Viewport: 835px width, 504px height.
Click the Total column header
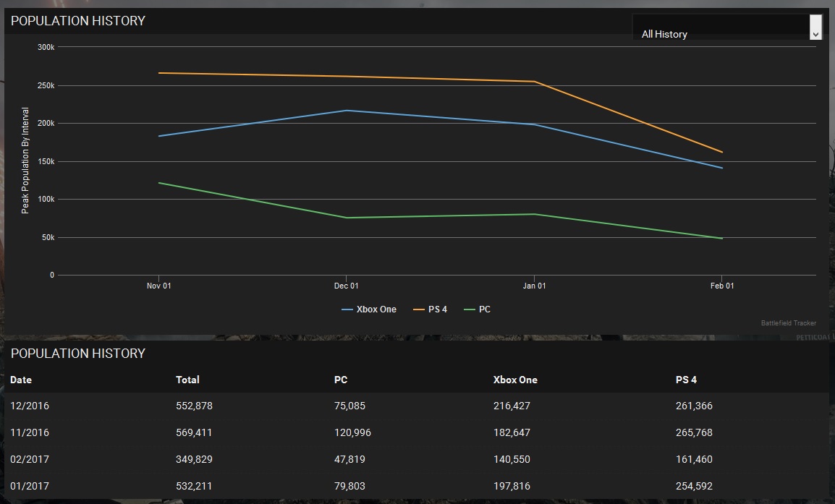(x=187, y=380)
